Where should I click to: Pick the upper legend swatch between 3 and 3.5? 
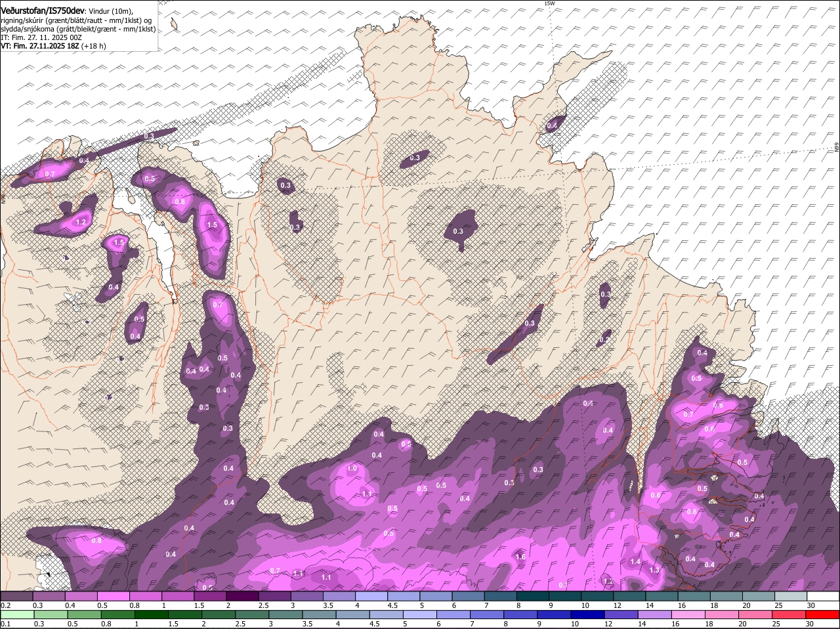tap(306, 596)
